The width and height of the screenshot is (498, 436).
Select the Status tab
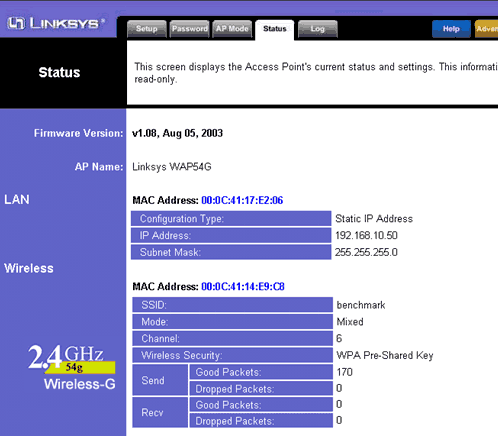click(275, 29)
